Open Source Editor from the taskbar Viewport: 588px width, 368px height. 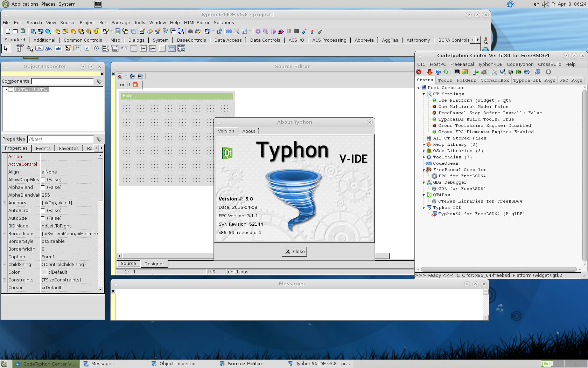point(241,364)
